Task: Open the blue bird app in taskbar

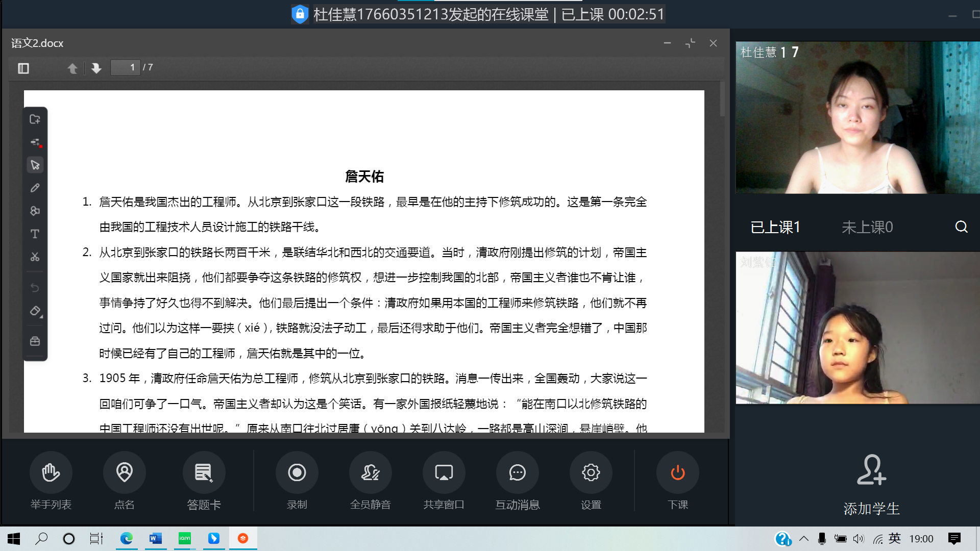Action: coord(213,538)
